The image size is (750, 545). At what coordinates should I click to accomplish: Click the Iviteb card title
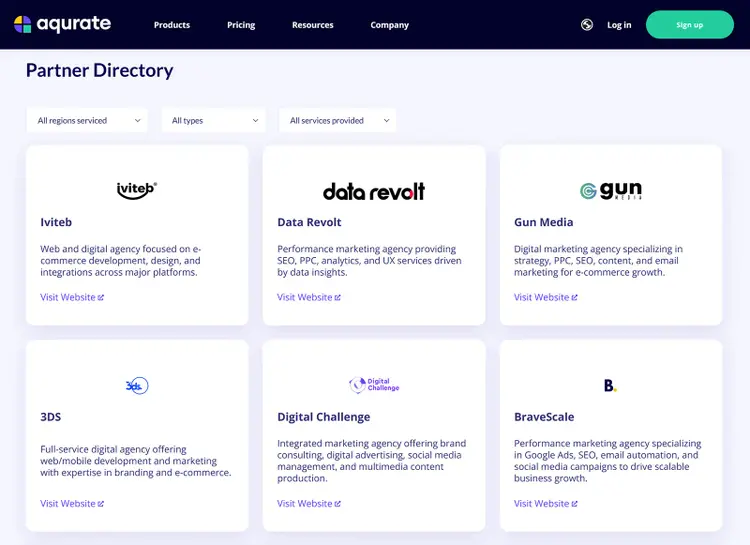(56, 222)
